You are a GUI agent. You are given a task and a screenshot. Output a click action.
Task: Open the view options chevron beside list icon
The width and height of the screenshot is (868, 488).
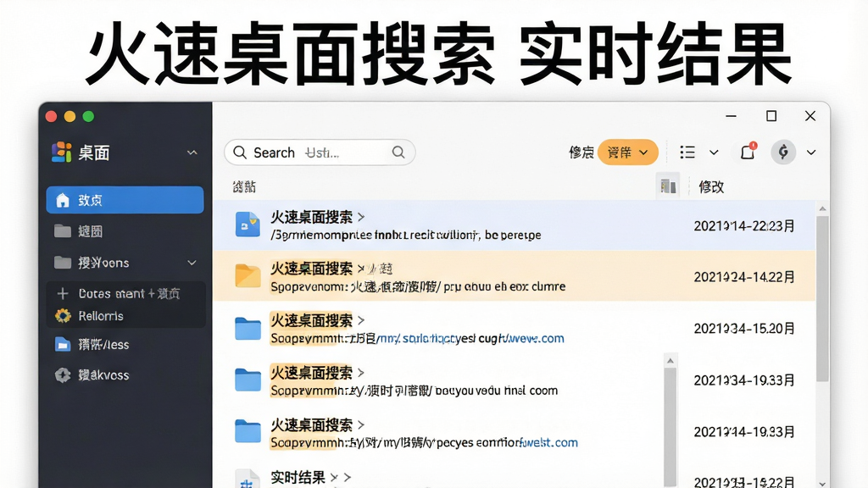(714, 152)
